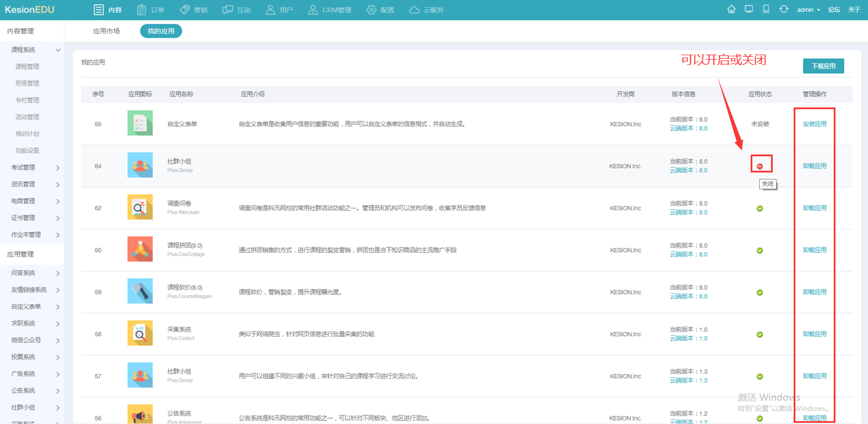Screen dimensions: 868x424
Task: Click the refresh cache icon
Action: [784, 9]
